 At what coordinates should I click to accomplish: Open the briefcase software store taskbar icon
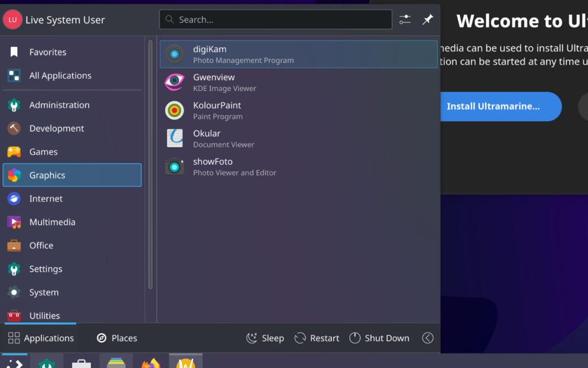[x=81, y=362]
